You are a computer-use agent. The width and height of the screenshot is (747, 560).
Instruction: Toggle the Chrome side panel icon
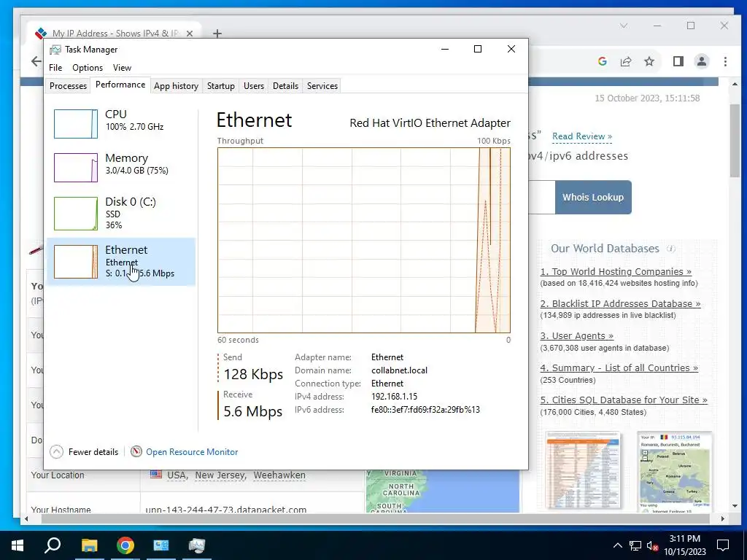[678, 61]
